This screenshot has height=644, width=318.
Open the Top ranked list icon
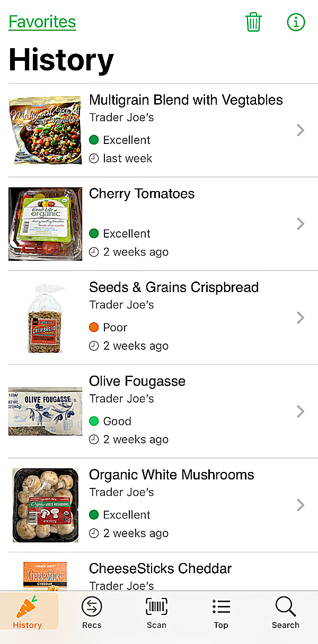coord(221,607)
